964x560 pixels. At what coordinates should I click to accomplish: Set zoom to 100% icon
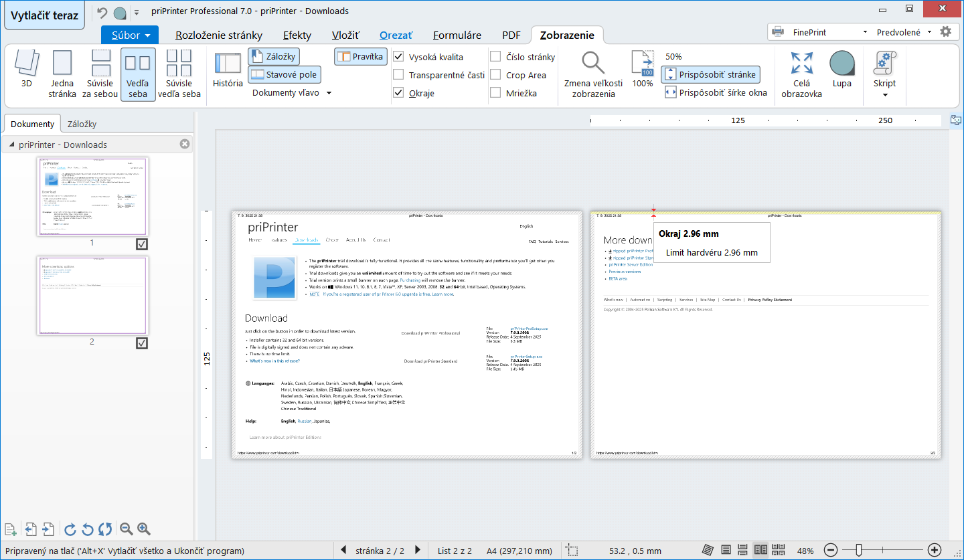point(643,69)
